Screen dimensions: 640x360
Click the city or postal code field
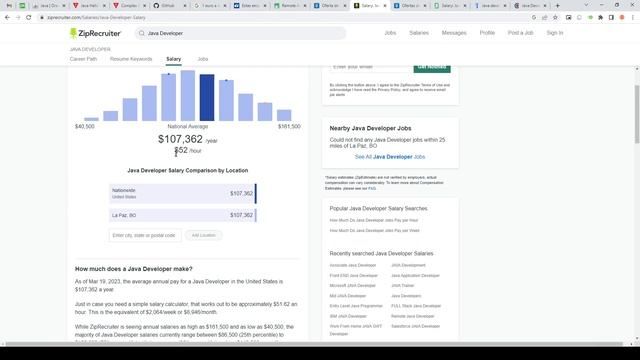(145, 236)
